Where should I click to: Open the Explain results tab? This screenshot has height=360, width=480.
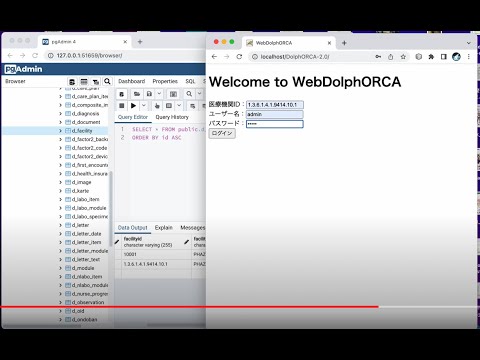tap(164, 228)
